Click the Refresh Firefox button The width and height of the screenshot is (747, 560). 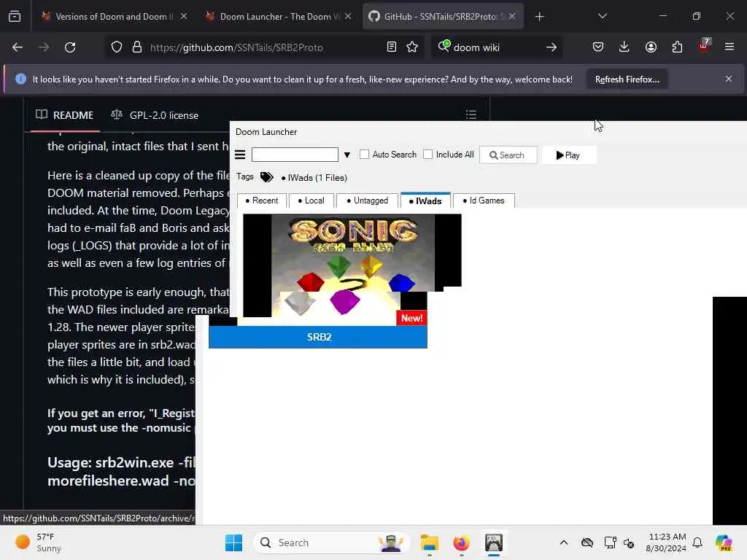click(x=627, y=79)
